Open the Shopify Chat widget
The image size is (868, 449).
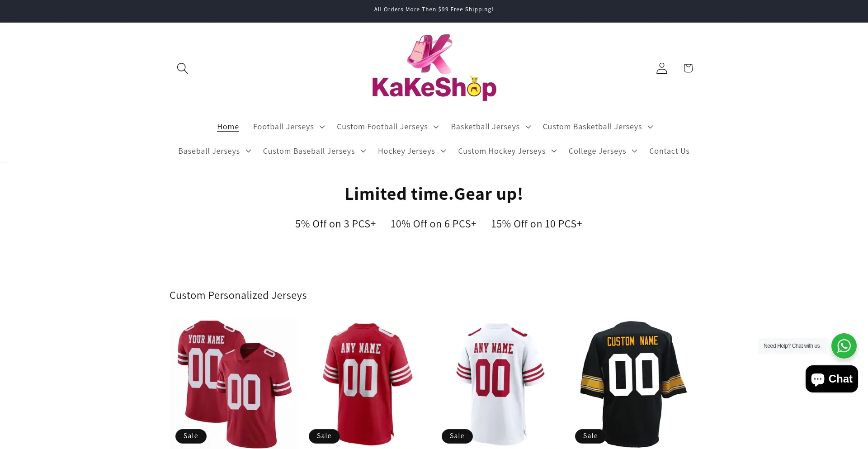832,379
